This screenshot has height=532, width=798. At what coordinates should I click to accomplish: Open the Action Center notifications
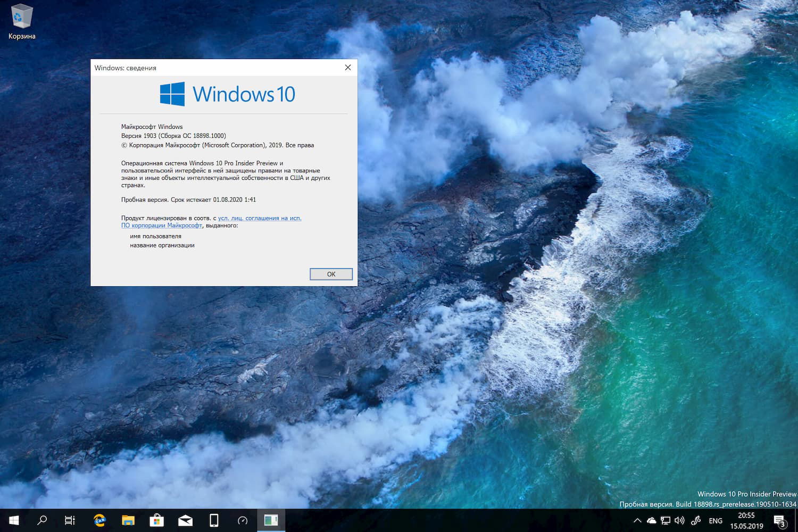[779, 520]
